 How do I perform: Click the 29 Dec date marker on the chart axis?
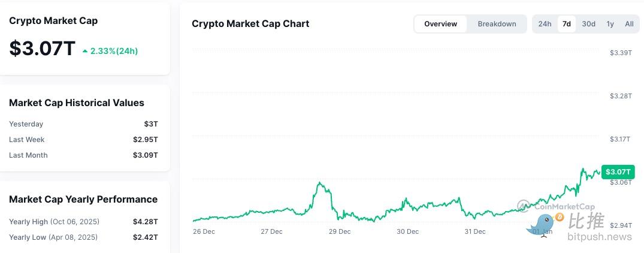coord(340,231)
